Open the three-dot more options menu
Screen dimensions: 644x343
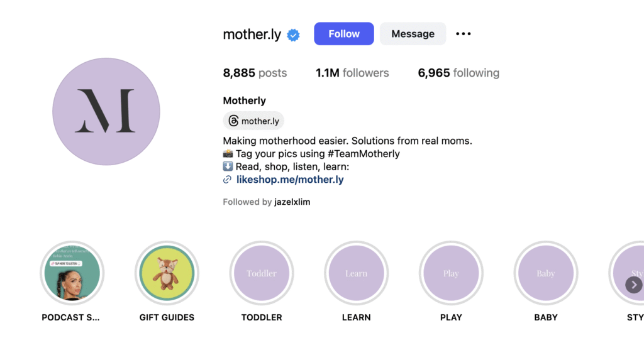click(x=464, y=34)
